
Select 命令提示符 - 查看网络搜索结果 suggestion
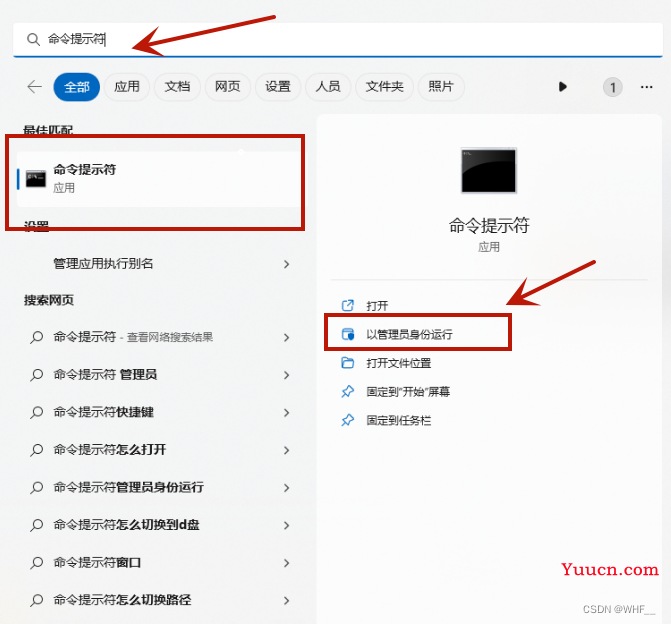click(x=159, y=337)
